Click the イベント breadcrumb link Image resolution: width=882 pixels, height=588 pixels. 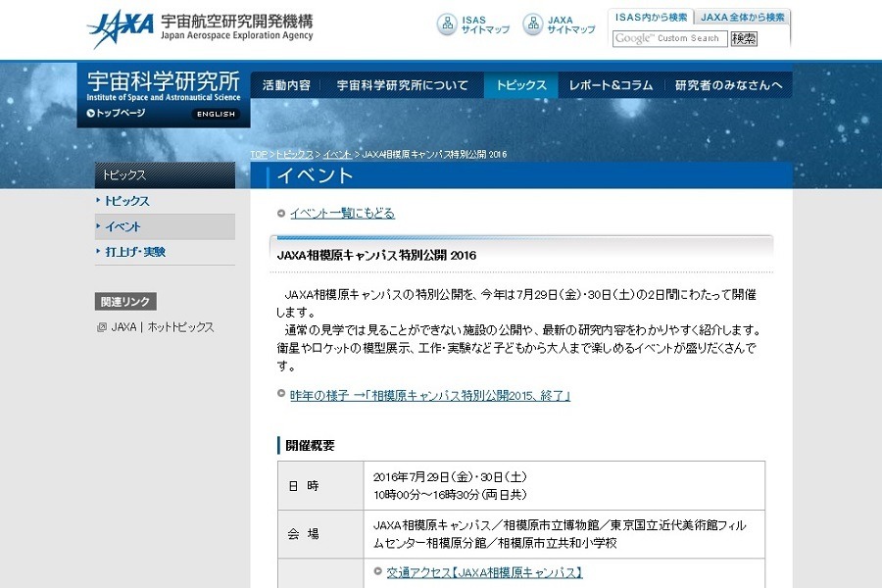tap(337, 154)
